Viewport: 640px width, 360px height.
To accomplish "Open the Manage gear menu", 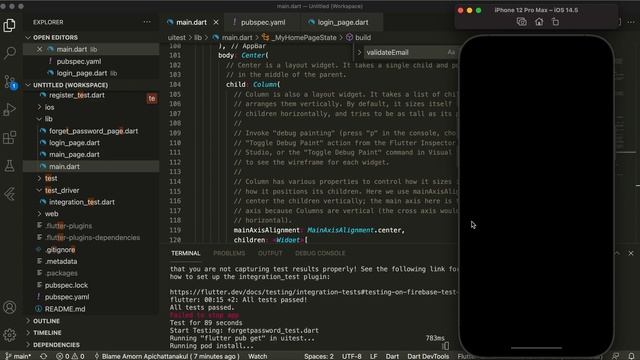I will point(9,335).
